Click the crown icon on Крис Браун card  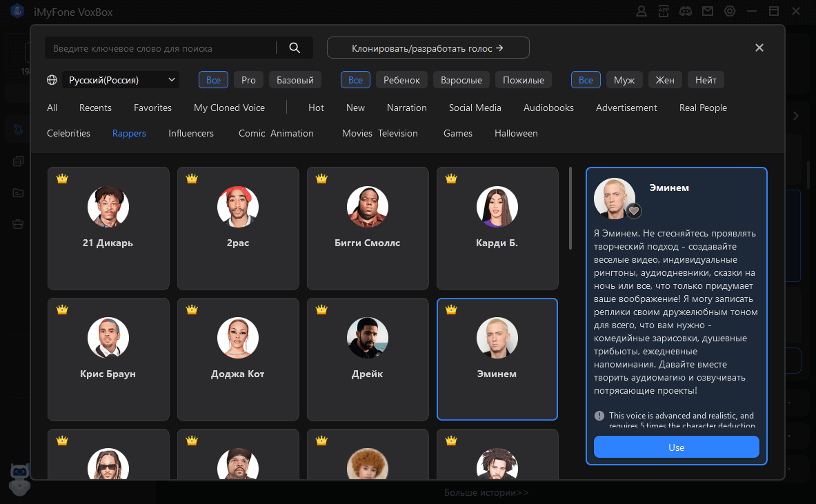[63, 310]
